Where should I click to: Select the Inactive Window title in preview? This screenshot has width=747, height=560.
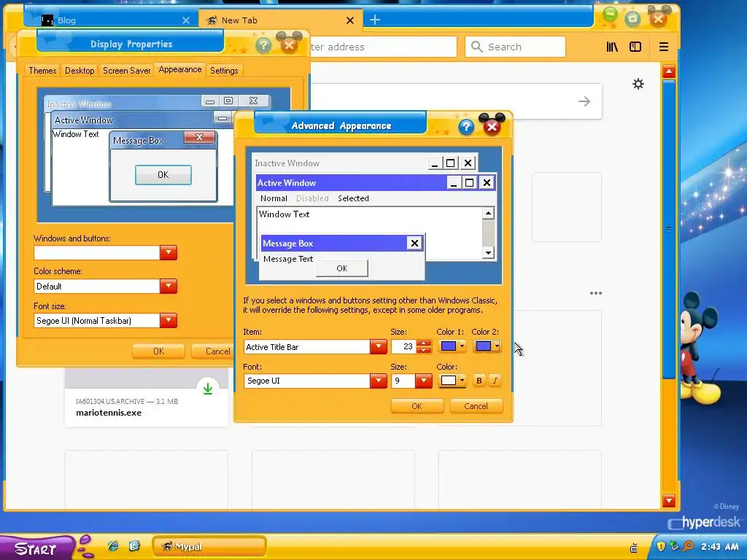click(x=287, y=163)
